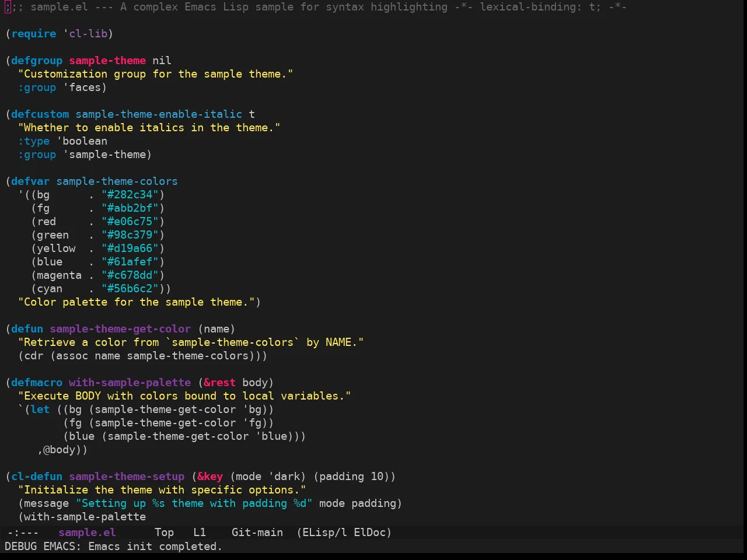Click the 'message' function call
747x560 pixels.
[x=47, y=503]
